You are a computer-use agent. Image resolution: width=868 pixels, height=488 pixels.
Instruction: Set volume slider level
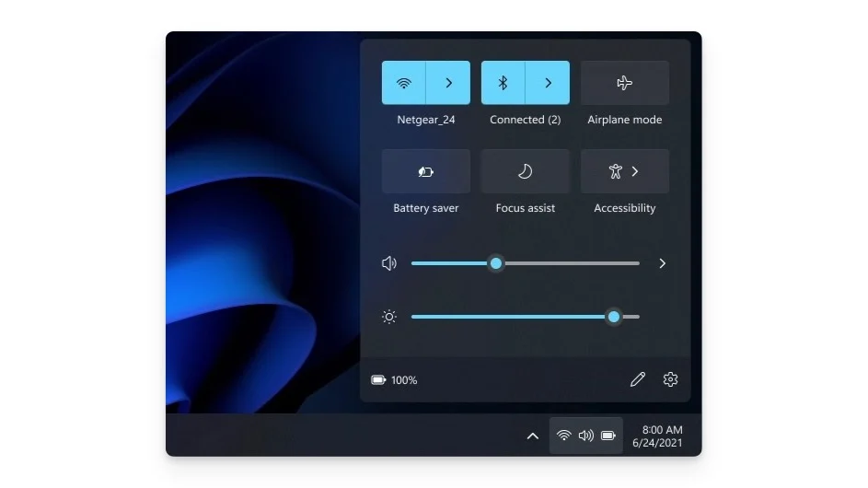pyautogui.click(x=525, y=263)
